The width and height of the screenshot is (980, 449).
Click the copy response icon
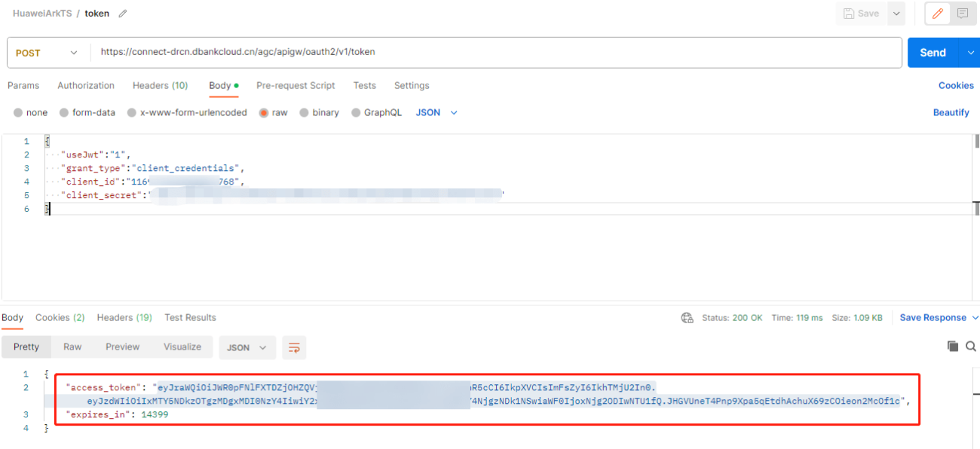953,347
